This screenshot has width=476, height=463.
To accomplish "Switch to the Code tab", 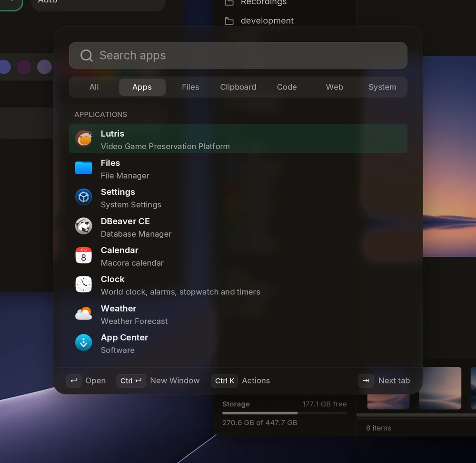I will click(x=287, y=87).
